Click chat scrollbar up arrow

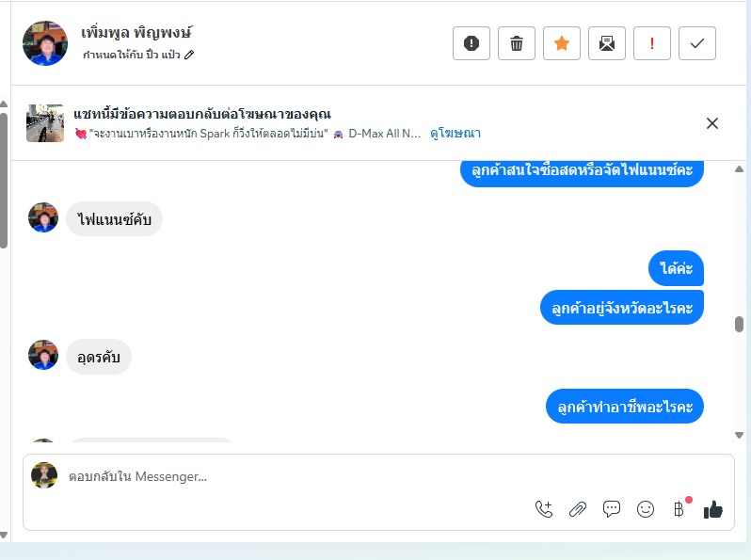click(x=739, y=169)
